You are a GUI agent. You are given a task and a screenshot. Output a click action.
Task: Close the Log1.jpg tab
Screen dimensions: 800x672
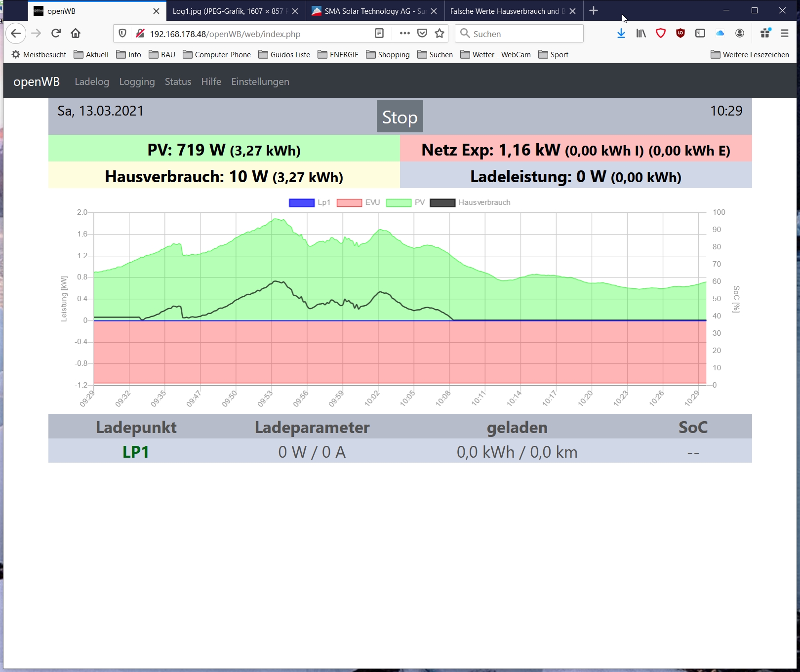[x=295, y=11]
